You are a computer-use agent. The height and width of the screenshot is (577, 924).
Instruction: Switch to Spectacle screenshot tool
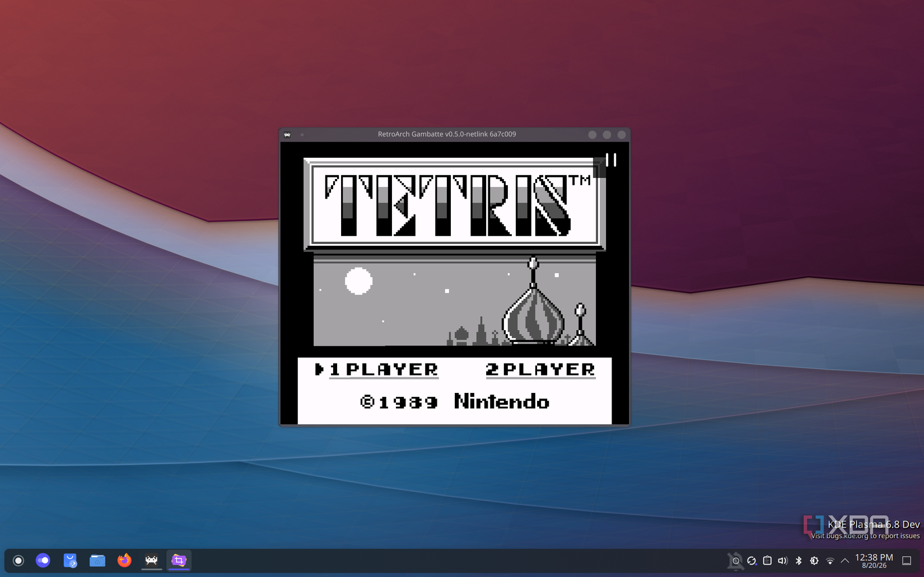[x=179, y=560]
